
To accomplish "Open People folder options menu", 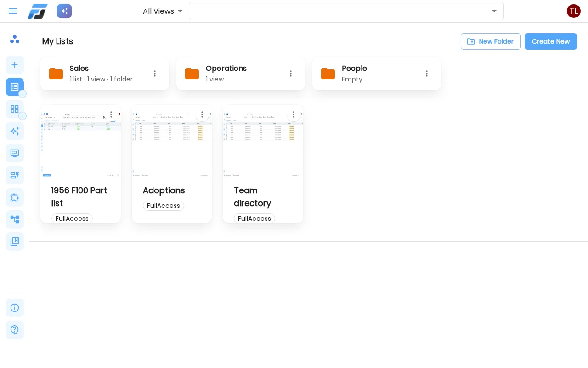I will click(x=427, y=74).
